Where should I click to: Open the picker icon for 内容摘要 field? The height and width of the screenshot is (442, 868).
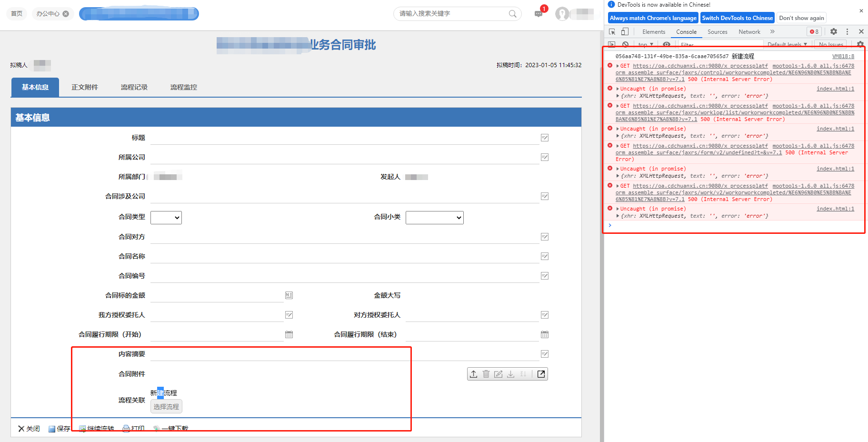545,354
